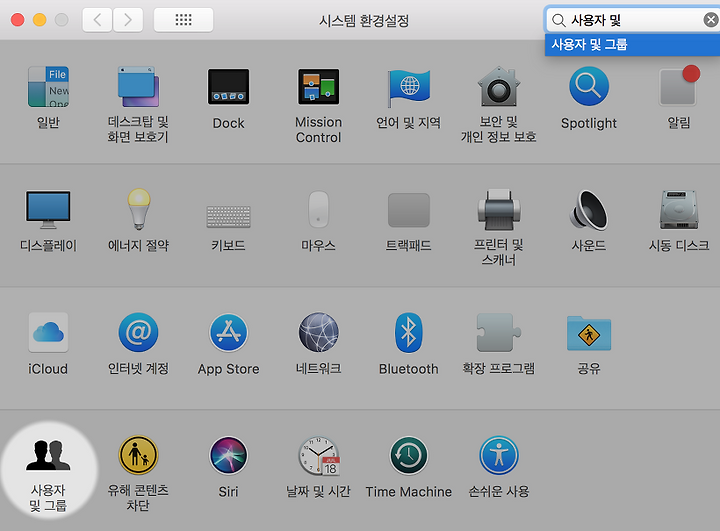Open 시동 디스크 startup disk icon
The image size is (720, 531).
tap(679, 209)
